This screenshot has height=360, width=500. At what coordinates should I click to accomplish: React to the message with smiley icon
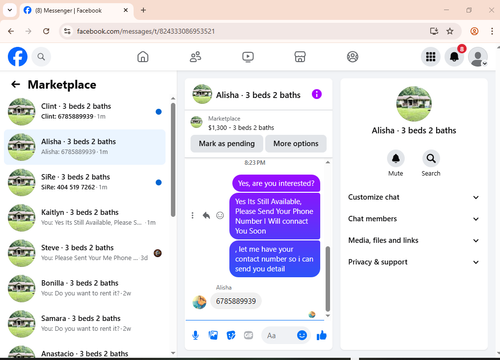220,216
